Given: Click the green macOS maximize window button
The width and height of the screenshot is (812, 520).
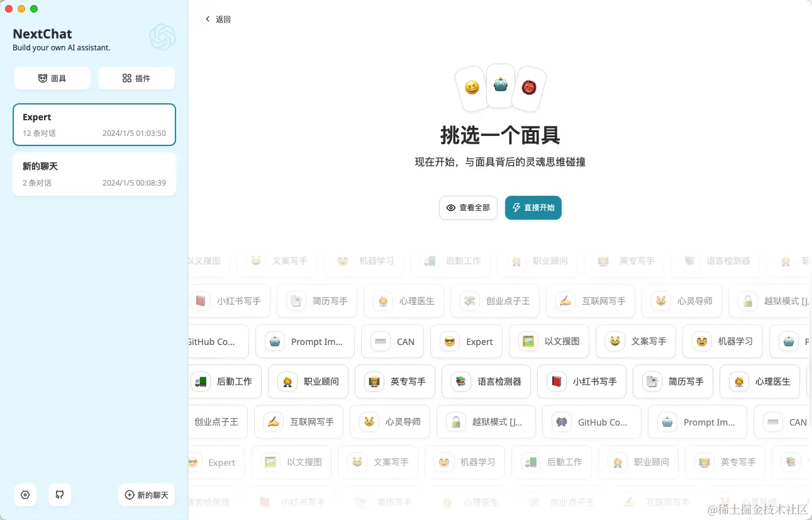Looking at the screenshot, I should click(34, 9).
